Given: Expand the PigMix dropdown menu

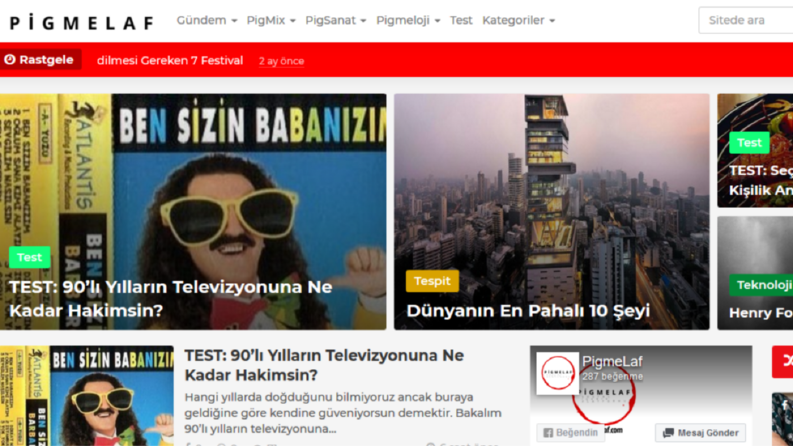Looking at the screenshot, I should 271,20.
